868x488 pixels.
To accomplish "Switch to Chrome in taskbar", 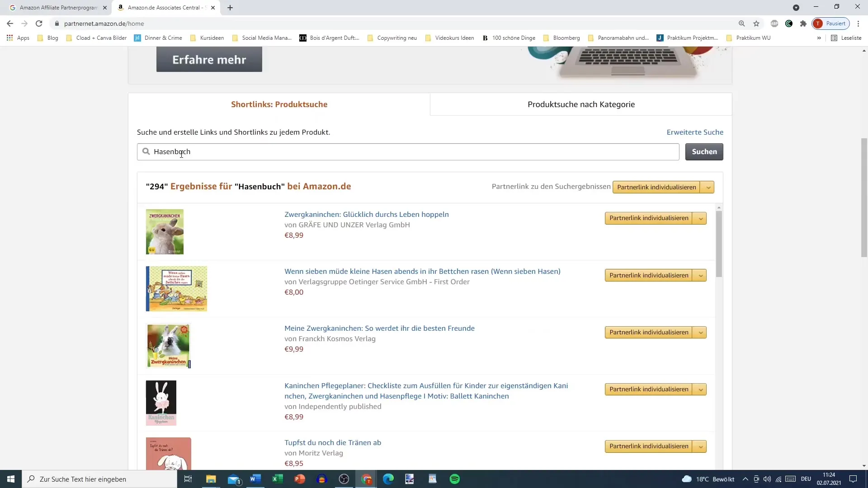I will [x=367, y=479].
